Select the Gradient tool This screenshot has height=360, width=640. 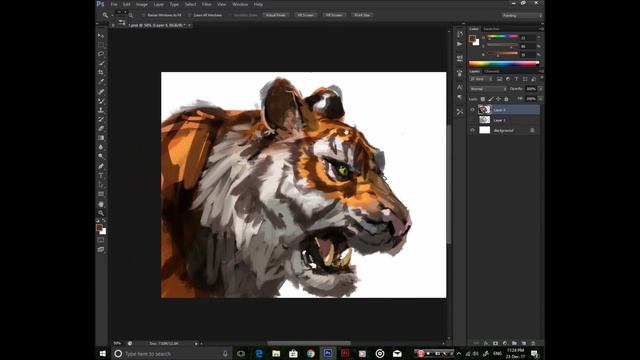coord(101,138)
